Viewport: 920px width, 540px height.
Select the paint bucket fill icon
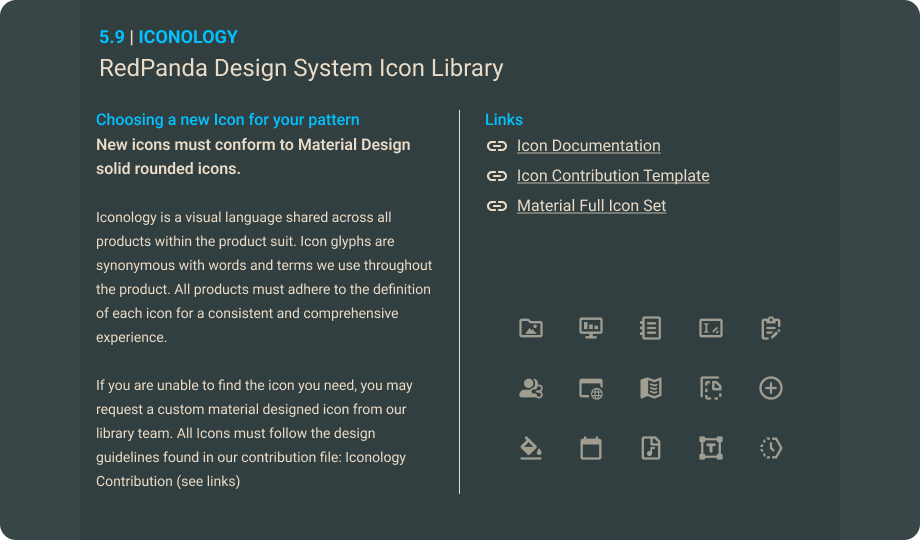tap(531, 448)
